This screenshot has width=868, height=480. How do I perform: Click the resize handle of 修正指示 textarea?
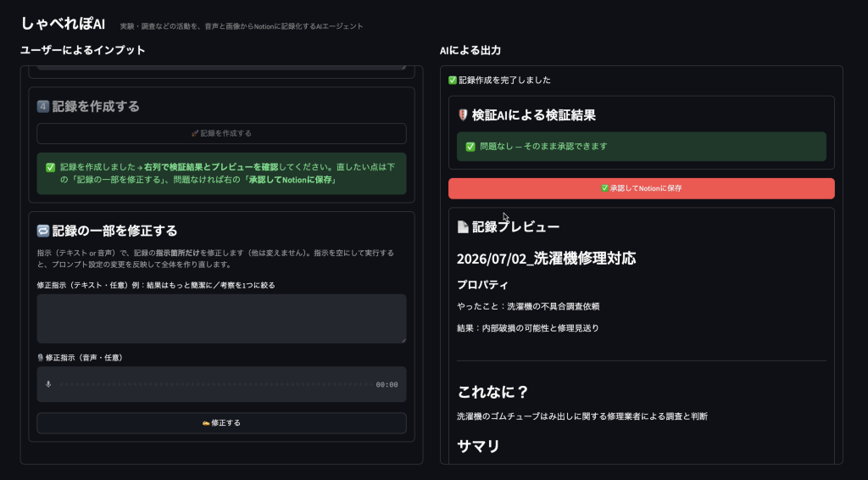[x=403, y=340]
